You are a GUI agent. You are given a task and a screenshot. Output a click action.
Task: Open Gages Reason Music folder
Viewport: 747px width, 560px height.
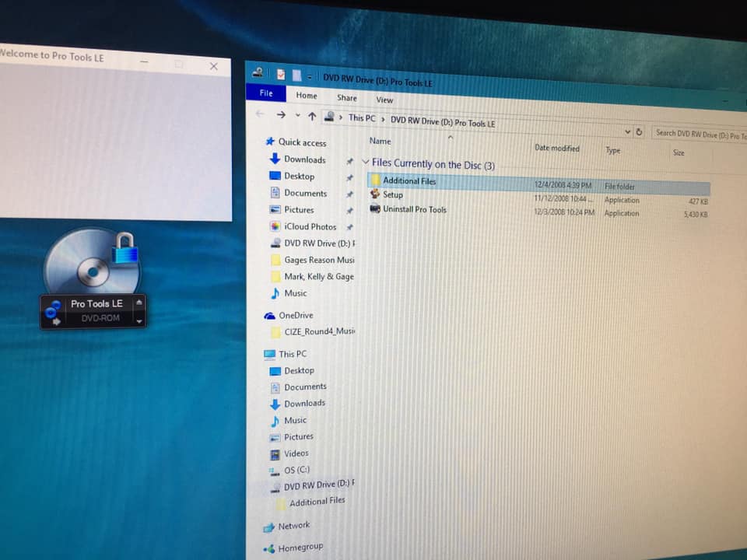(x=319, y=260)
